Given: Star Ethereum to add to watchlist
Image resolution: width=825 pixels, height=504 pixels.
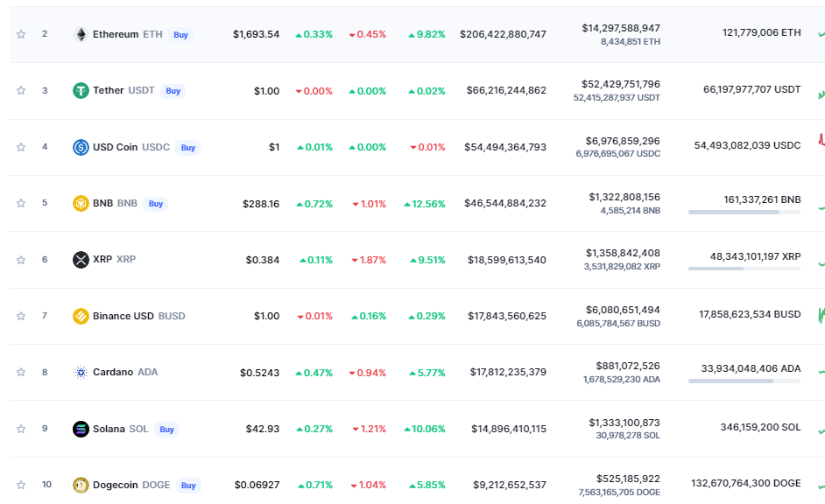Looking at the screenshot, I should [x=21, y=35].
